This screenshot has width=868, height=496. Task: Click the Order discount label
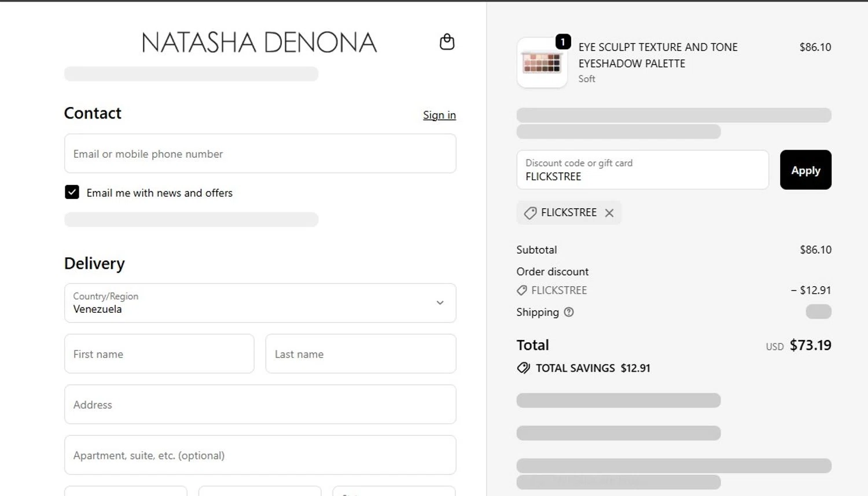(553, 272)
